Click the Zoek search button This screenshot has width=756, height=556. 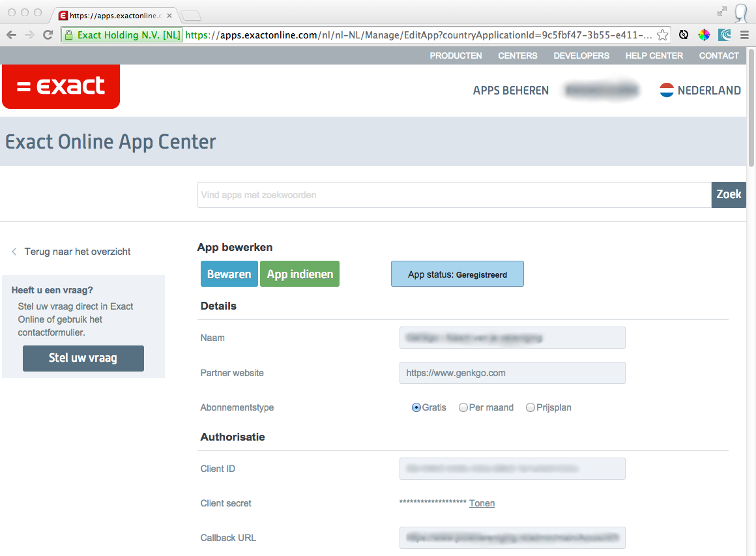(x=729, y=195)
